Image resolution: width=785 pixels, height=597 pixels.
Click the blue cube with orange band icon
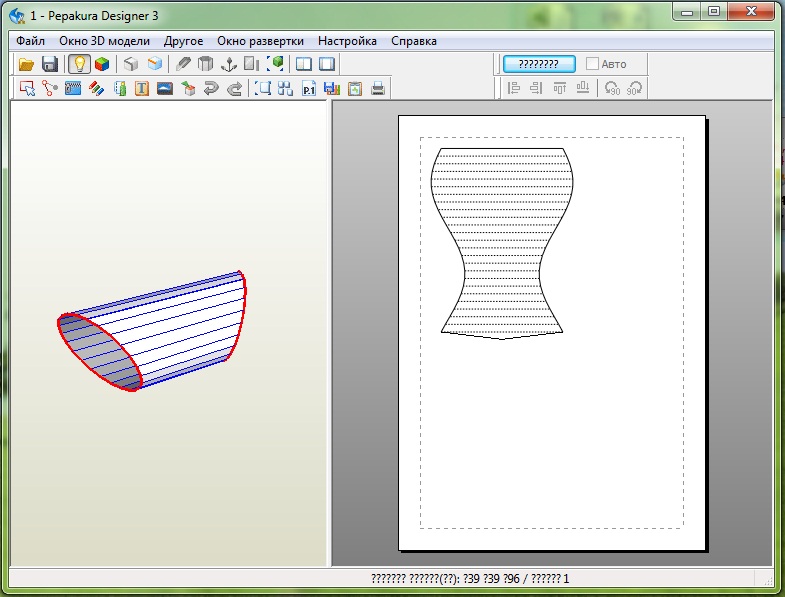point(155,64)
